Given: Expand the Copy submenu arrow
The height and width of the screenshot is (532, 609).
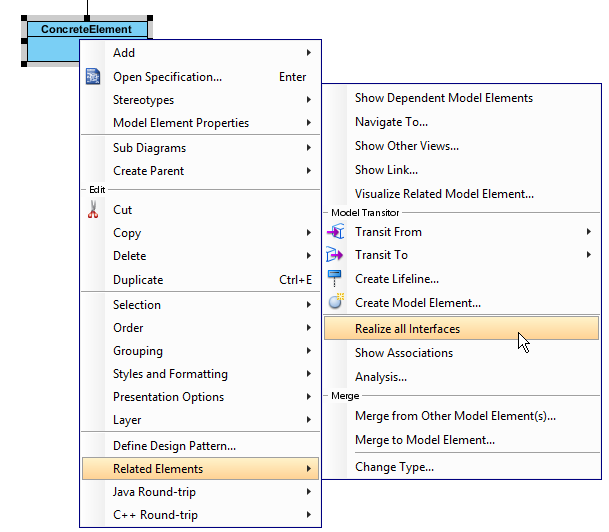Looking at the screenshot, I should coord(308,233).
